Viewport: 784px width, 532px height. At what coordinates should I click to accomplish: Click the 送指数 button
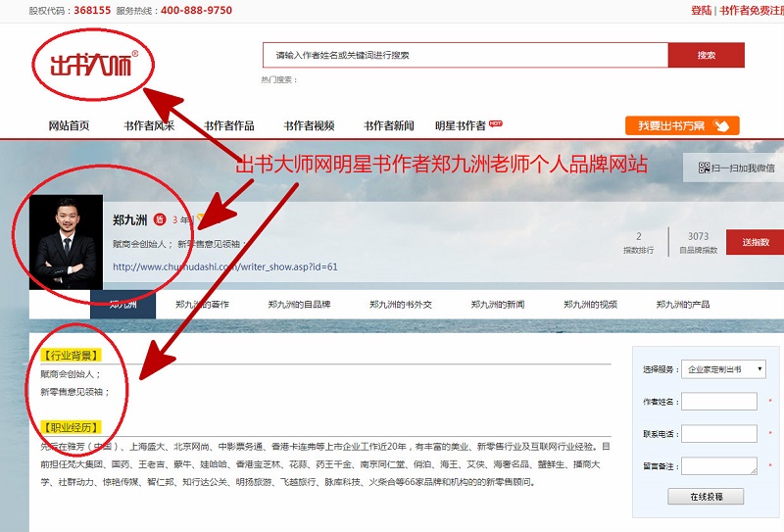[755, 242]
